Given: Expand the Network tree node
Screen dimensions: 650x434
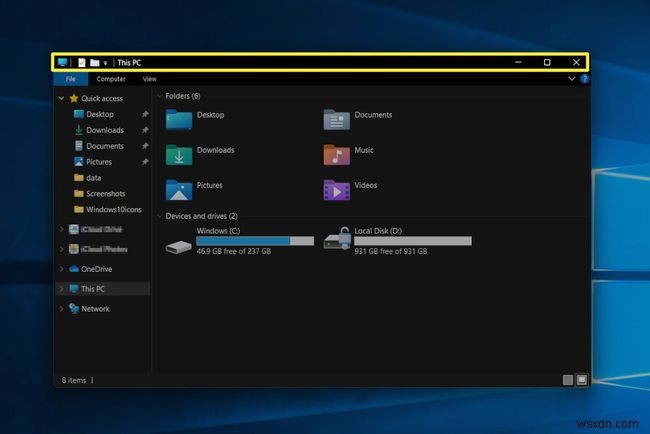Looking at the screenshot, I should point(61,309).
